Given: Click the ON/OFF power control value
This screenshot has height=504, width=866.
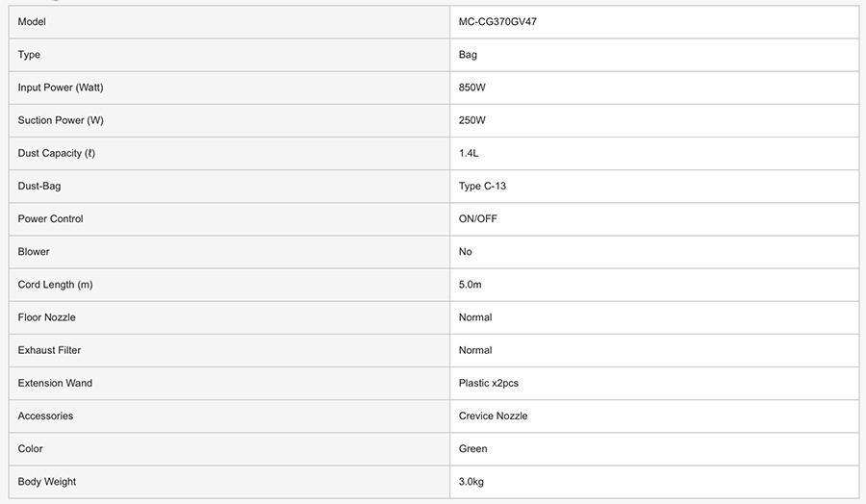Looking at the screenshot, I should point(478,218).
